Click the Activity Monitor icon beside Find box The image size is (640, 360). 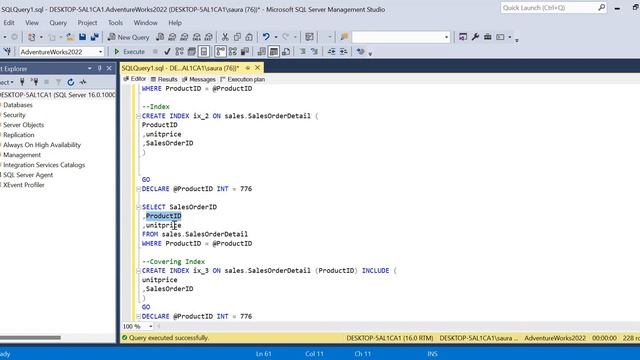coord(463,37)
